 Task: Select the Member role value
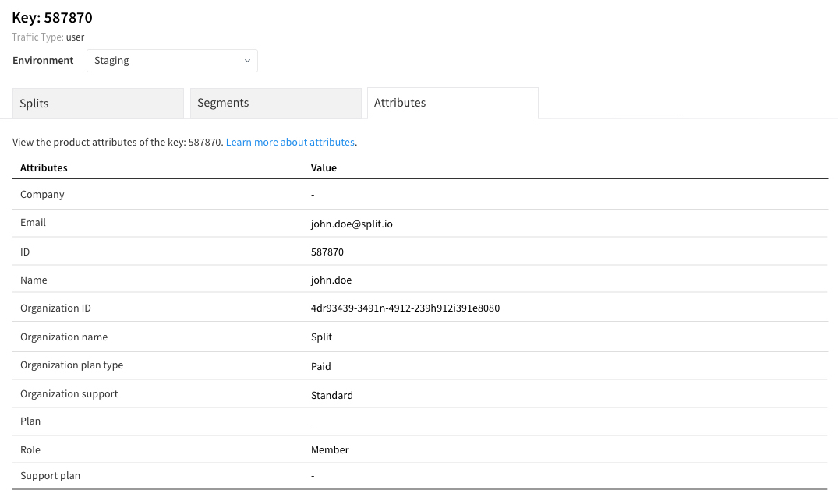330,450
